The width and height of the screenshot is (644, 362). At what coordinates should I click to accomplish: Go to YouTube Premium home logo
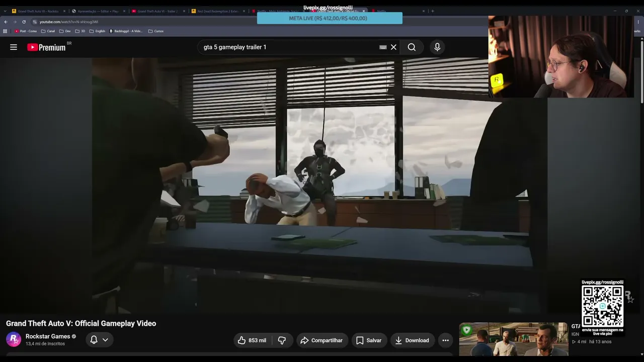(x=46, y=47)
